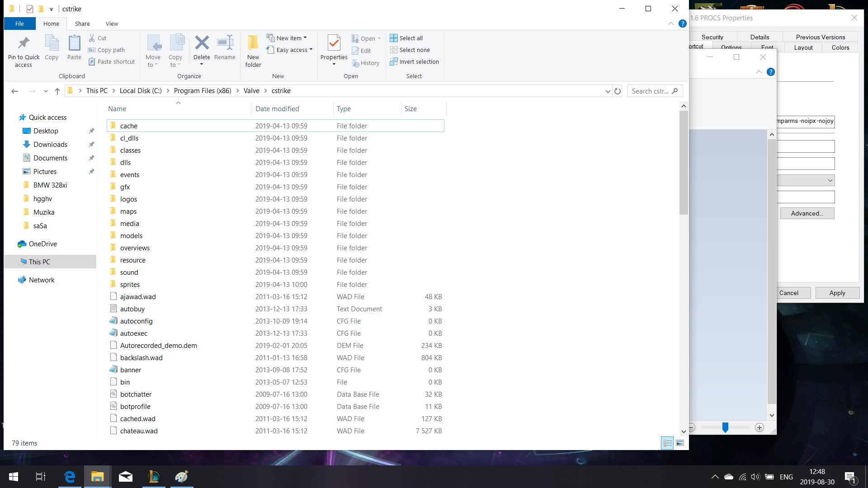Switch to Details view layout icon
The width and height of the screenshot is (868, 488).
pos(667,443)
